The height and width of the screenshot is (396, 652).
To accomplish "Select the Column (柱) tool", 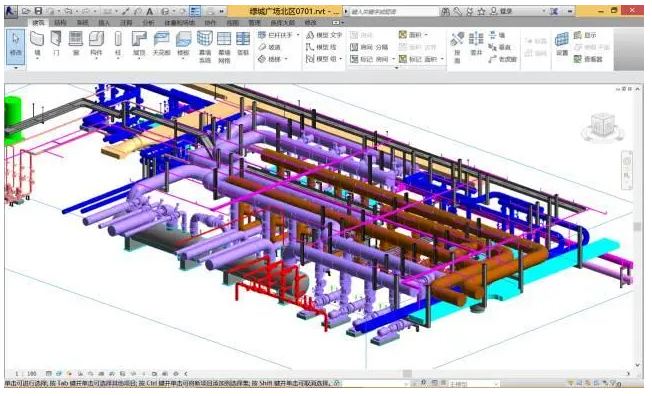I will (118, 44).
